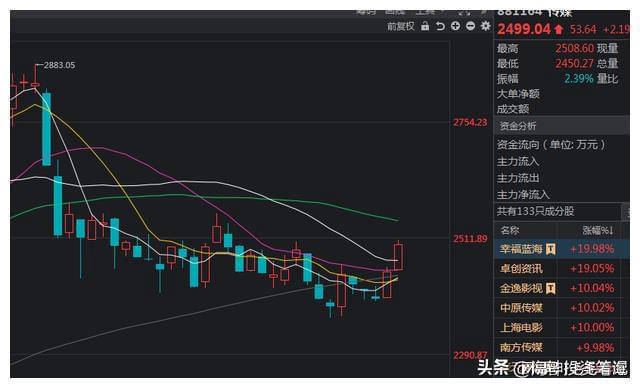This screenshot has width=640, height=388.
Task: Zoom out with the minus icon
Action: 470,26
